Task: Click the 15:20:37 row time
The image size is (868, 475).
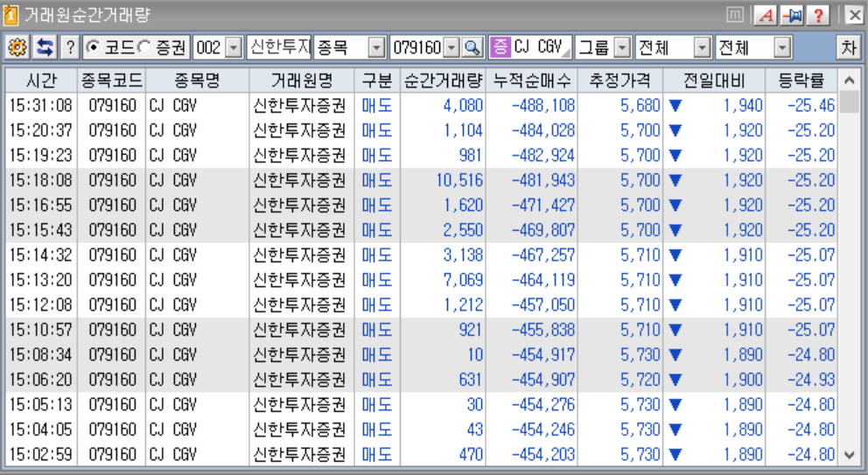Action: tap(41, 130)
